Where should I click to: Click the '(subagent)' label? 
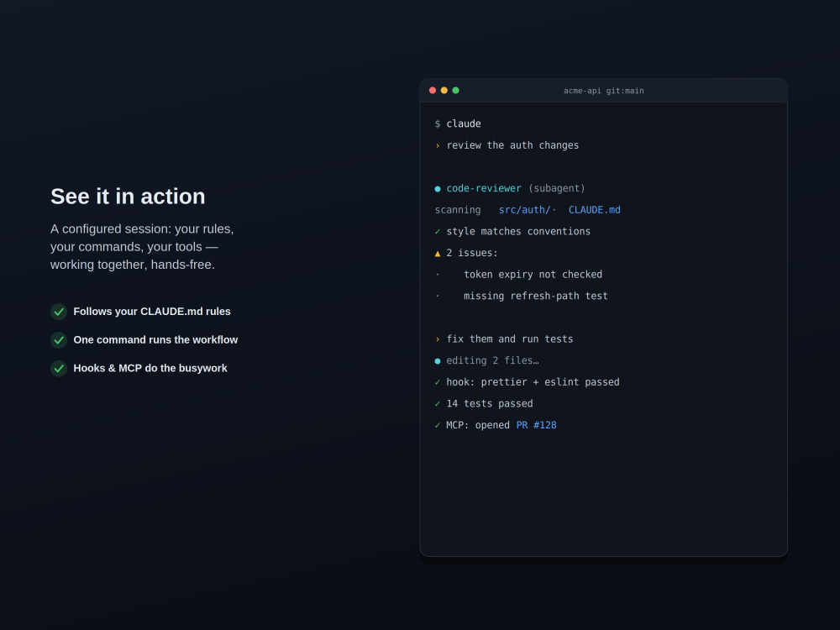[557, 188]
